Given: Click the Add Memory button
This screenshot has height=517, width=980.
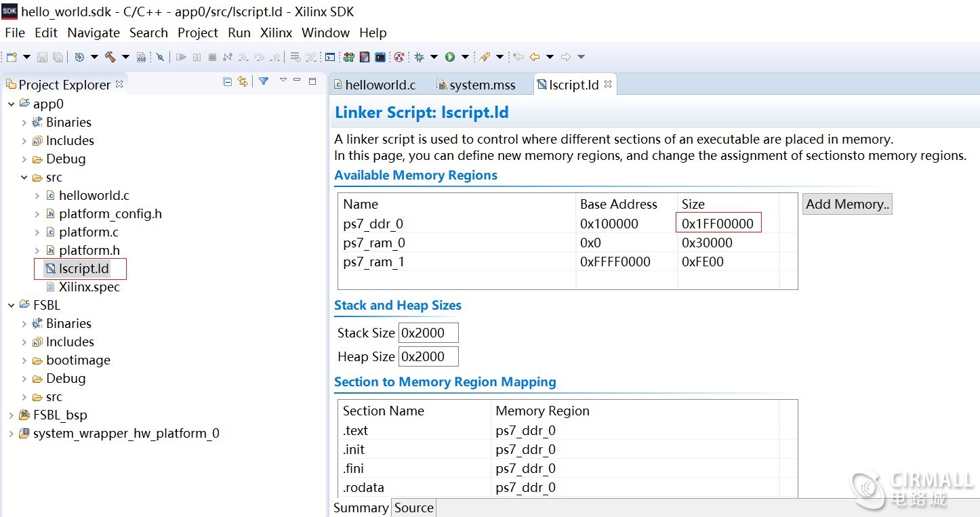Looking at the screenshot, I should (847, 204).
